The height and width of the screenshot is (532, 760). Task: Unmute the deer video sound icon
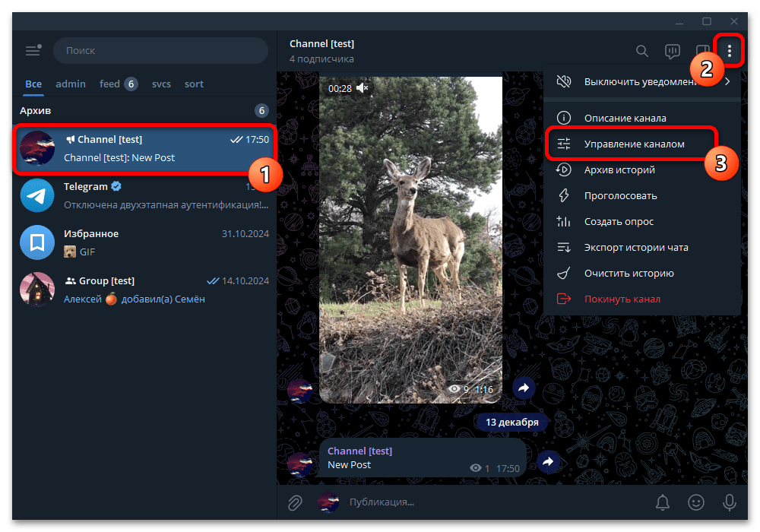point(363,87)
